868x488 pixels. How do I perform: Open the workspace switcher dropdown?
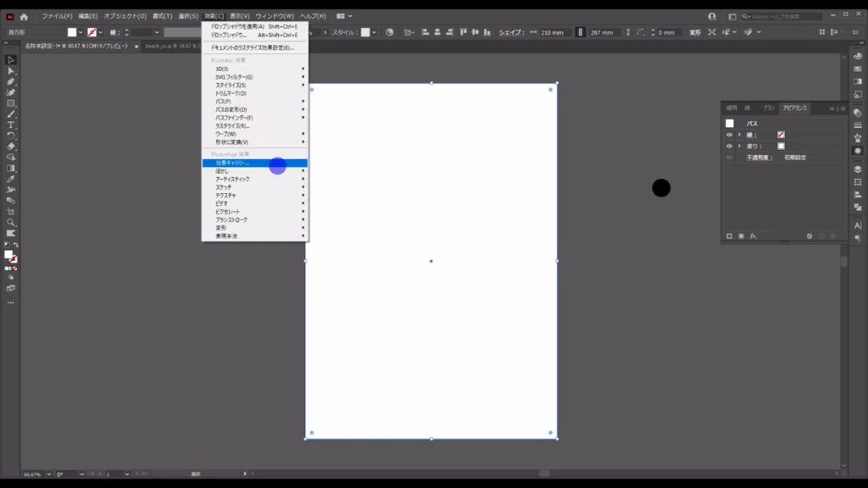click(x=344, y=17)
